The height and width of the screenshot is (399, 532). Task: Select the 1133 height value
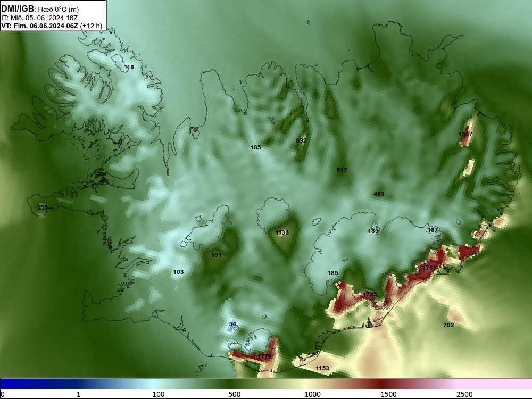tap(281, 232)
